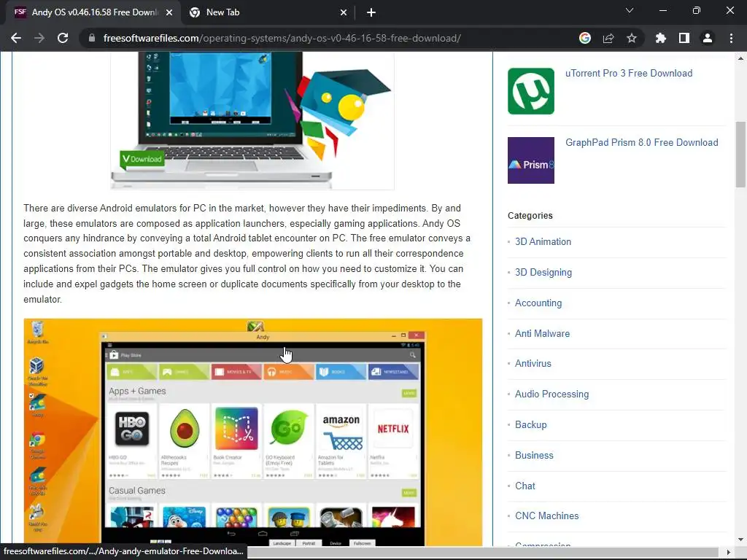Image resolution: width=747 pixels, height=560 pixels.
Task: Click the Netflix app icon in screenshot
Action: (x=393, y=429)
